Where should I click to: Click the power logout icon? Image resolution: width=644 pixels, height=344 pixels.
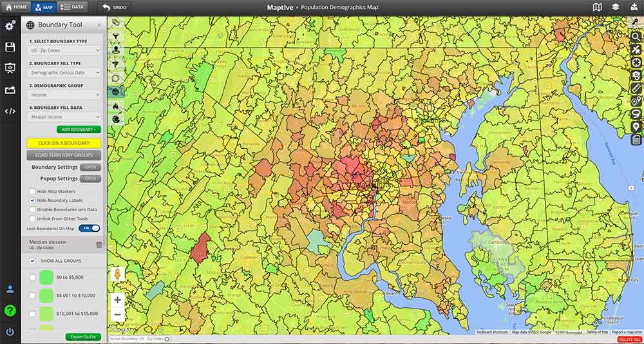[10, 332]
